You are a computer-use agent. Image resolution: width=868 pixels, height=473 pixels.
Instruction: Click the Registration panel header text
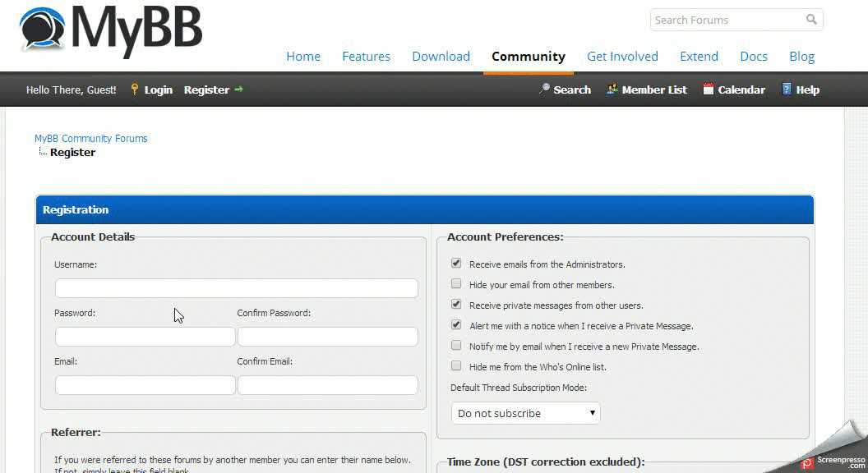point(76,209)
